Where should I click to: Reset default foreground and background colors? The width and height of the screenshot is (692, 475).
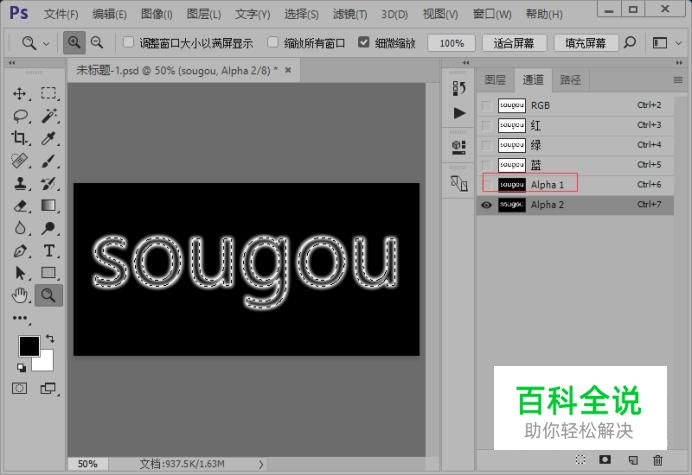21,367
